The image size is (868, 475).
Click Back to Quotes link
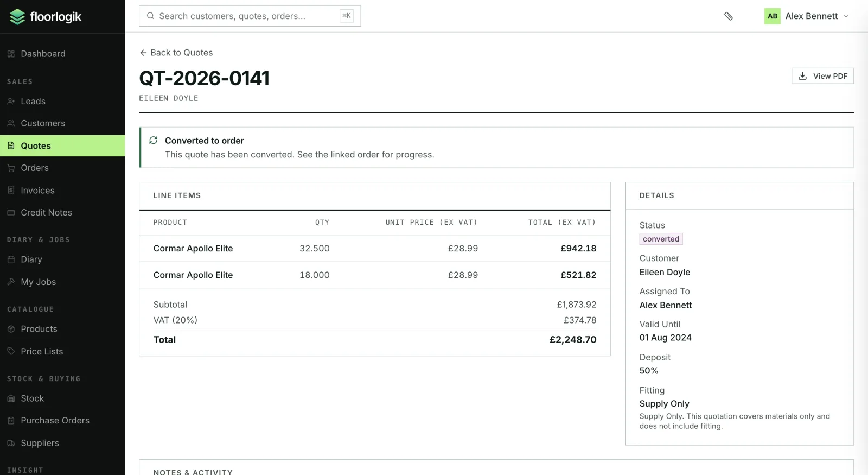[x=176, y=53]
